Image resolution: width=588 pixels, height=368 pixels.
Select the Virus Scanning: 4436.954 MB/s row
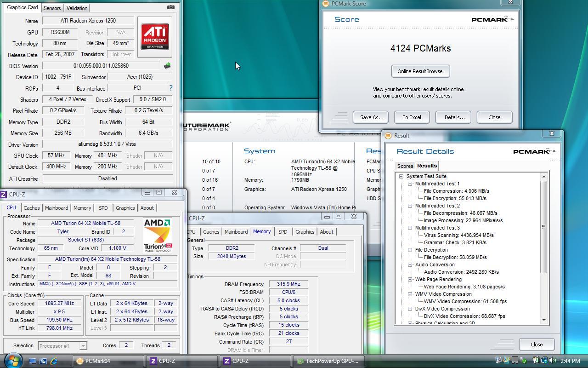459,235
